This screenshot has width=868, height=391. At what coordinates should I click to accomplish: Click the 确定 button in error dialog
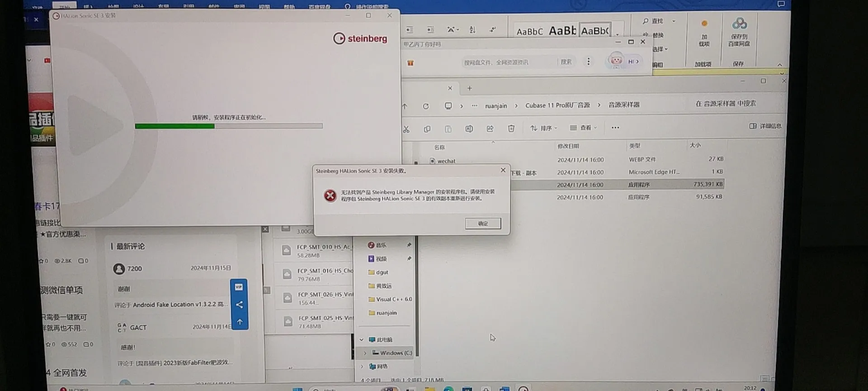pyautogui.click(x=482, y=224)
